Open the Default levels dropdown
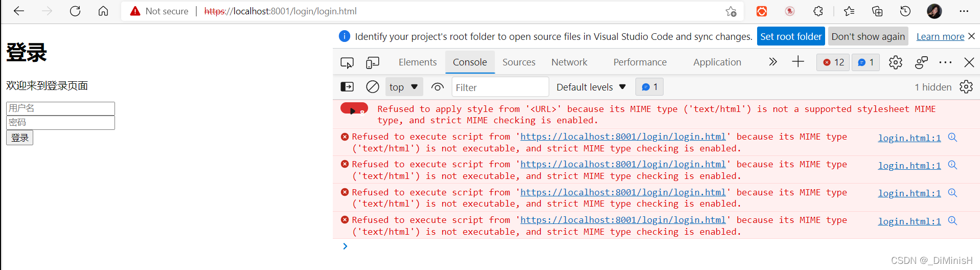The image size is (980, 270). [591, 87]
